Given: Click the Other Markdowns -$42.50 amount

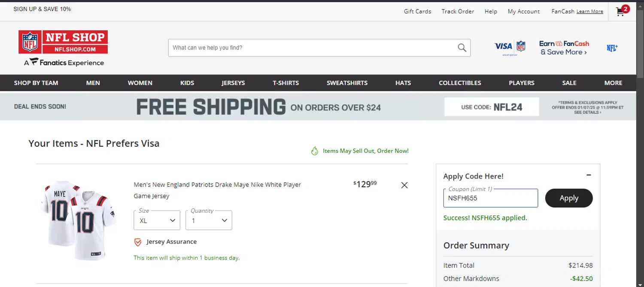Looking at the screenshot, I should [x=581, y=279].
